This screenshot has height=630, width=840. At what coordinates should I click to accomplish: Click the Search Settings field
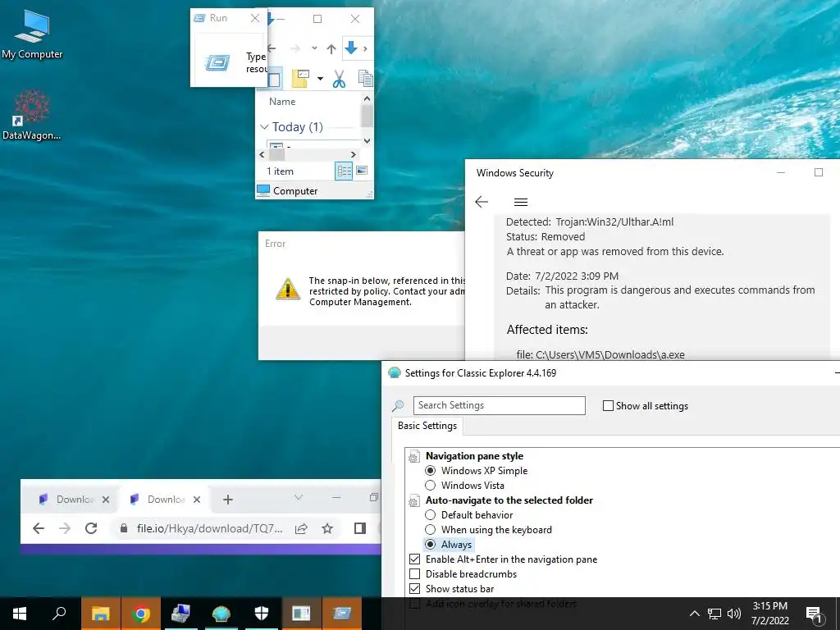coord(500,405)
